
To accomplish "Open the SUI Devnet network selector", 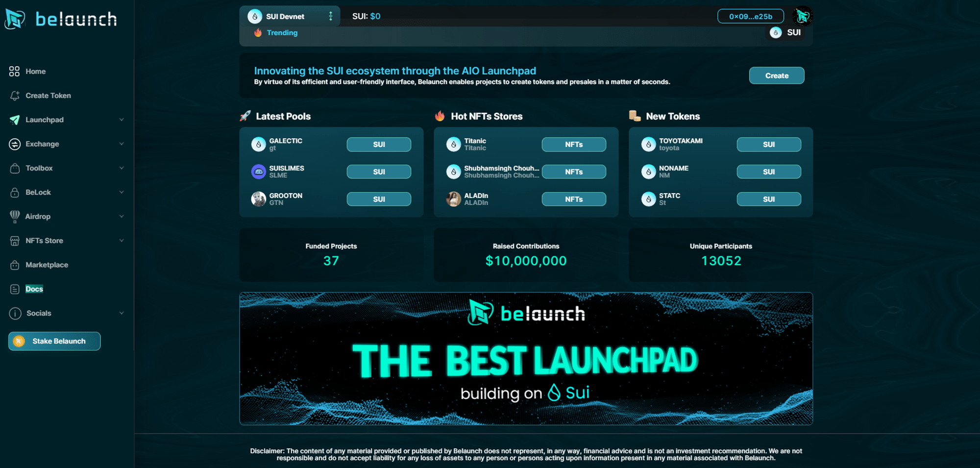I will [x=290, y=16].
